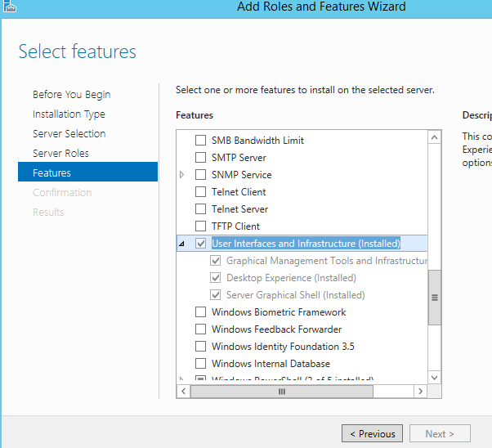Screen dimensions: 492x448
Task: Click the horizontal scroll left arrow
Action: tap(184, 391)
